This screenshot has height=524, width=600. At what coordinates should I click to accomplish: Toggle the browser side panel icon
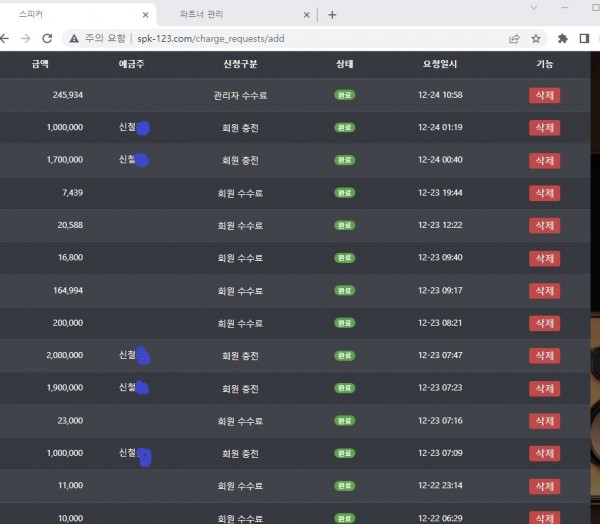click(585, 38)
